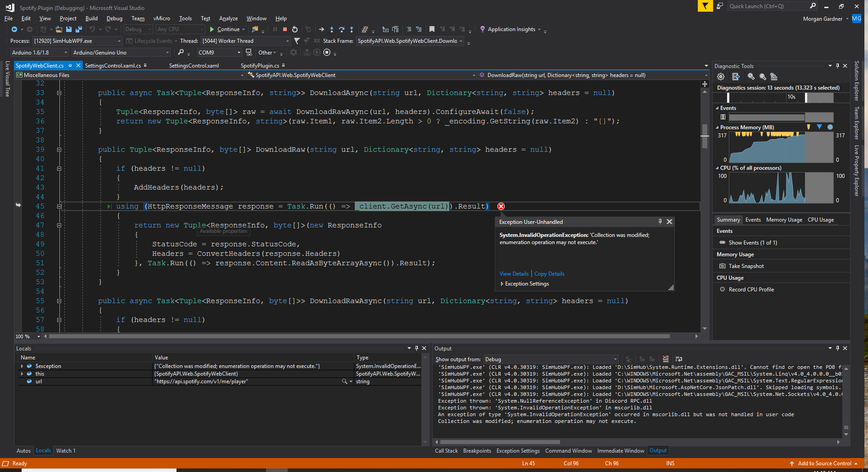Viewport: 868px width, 472px height.
Task: Click Add to Source Control
Action: pyautogui.click(x=823, y=463)
